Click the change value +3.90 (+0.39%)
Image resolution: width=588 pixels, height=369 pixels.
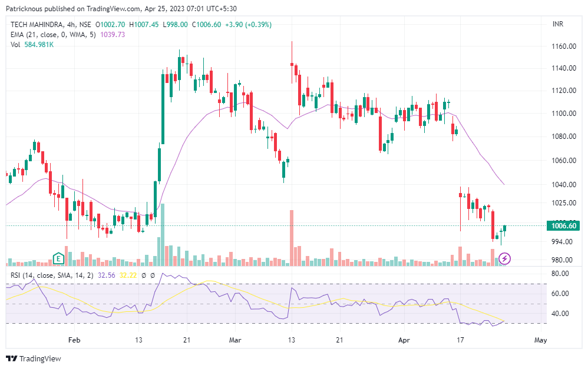pyautogui.click(x=248, y=25)
